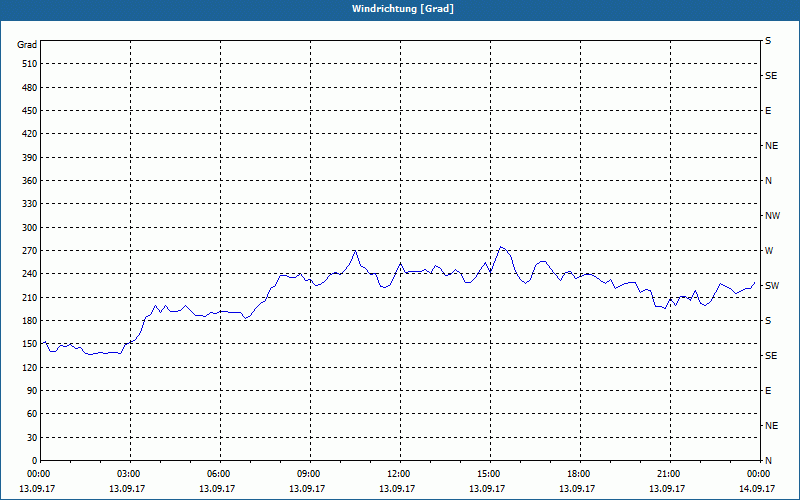
Task: Click the "09:00" time axis label
Action: 310,474
